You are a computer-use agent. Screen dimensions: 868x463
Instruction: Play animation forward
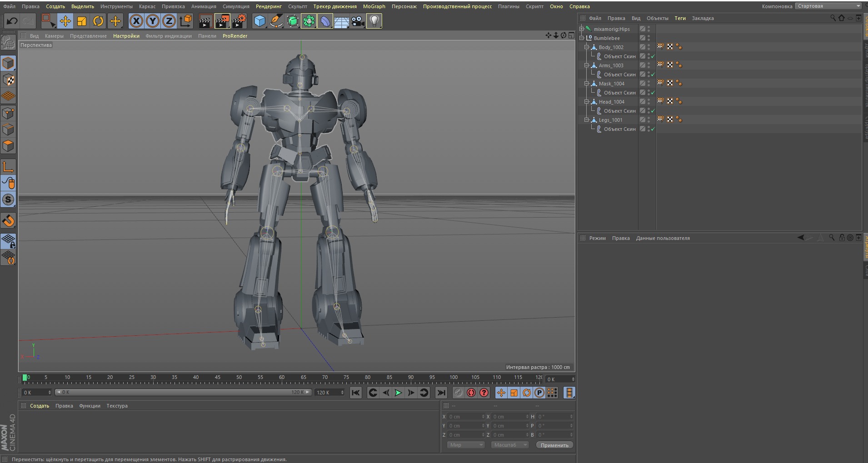(398, 393)
